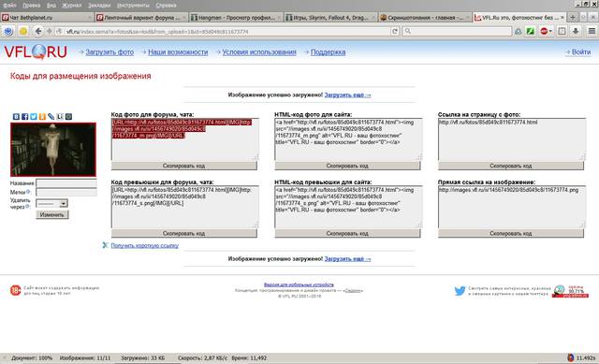Reload the page using the address-bar refresh icon
This screenshot has height=364, width=599.
point(395,31)
